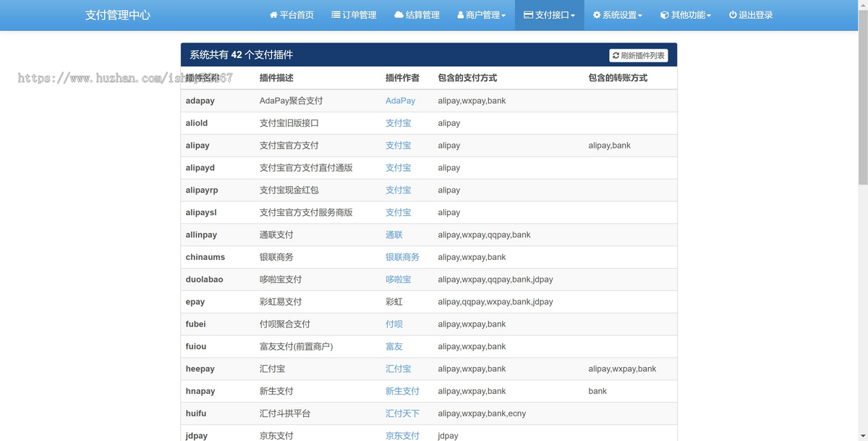Click 富友支付(前置商户) description text

click(297, 347)
